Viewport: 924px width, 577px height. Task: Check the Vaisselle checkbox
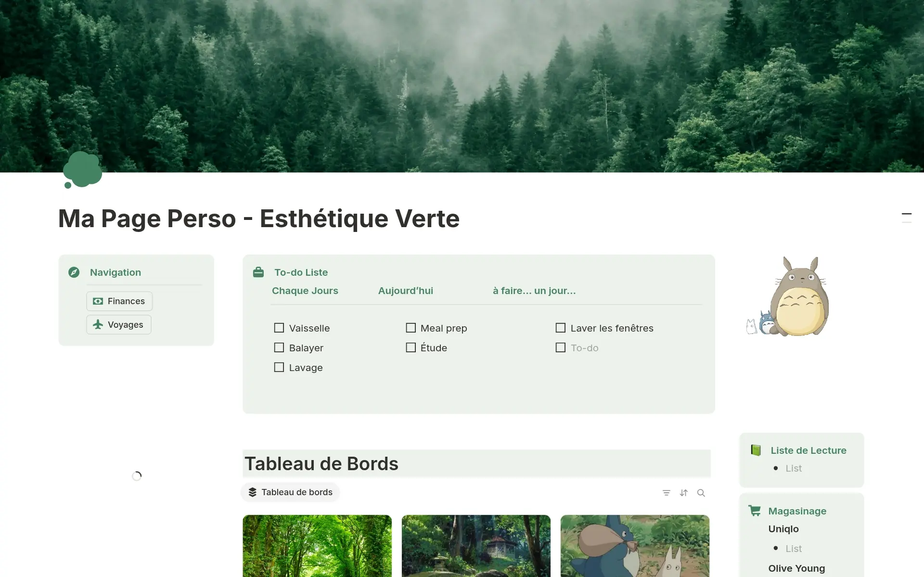[279, 328]
